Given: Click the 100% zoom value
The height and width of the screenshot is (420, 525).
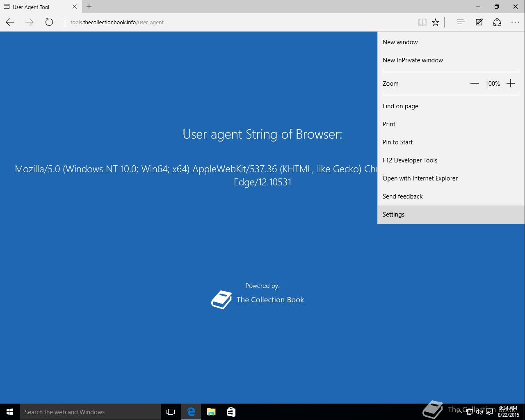Looking at the screenshot, I should pyautogui.click(x=493, y=83).
